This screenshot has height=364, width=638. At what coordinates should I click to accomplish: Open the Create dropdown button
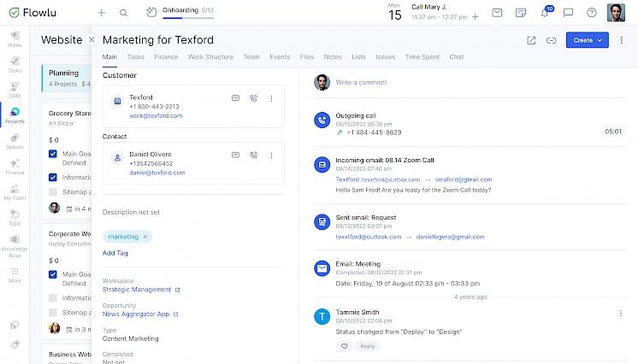[588, 40]
